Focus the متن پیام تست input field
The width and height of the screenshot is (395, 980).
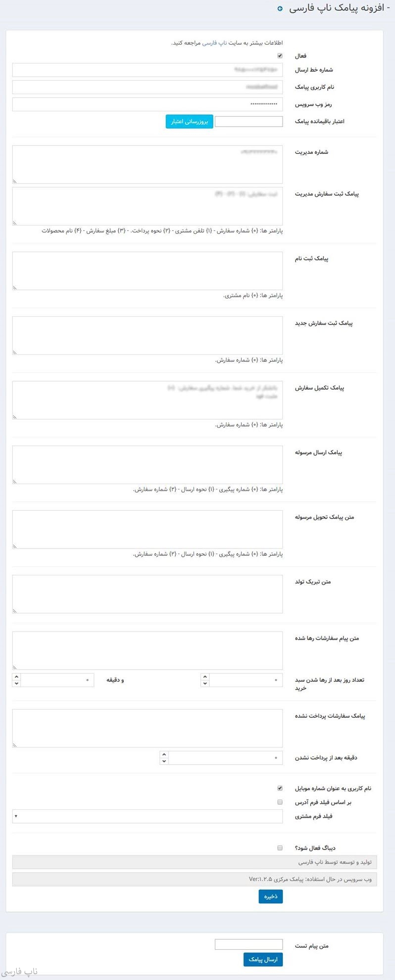click(x=248, y=944)
